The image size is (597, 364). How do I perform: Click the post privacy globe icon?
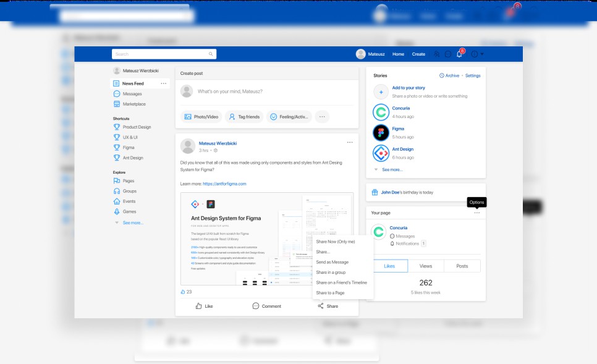(216, 150)
